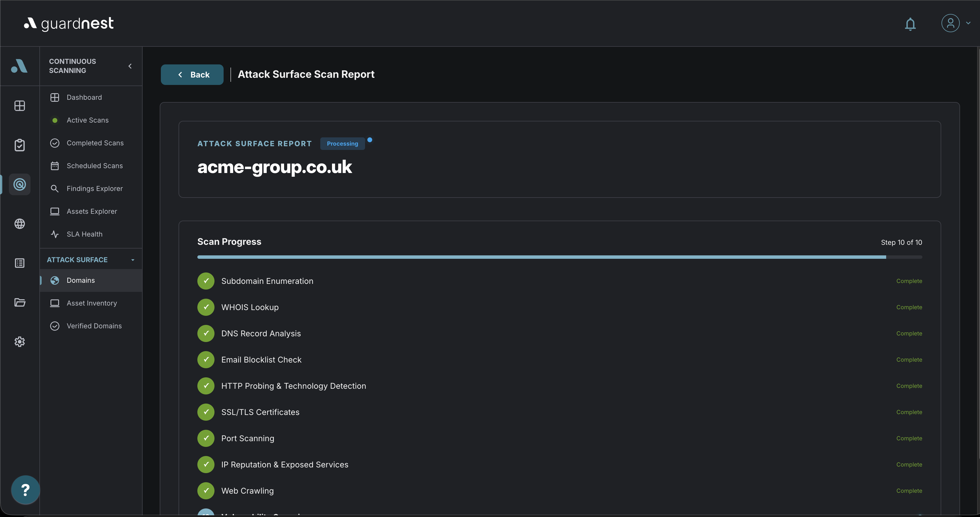Click the guardnest logo in header
Image resolution: width=980 pixels, height=517 pixels.
[69, 24]
